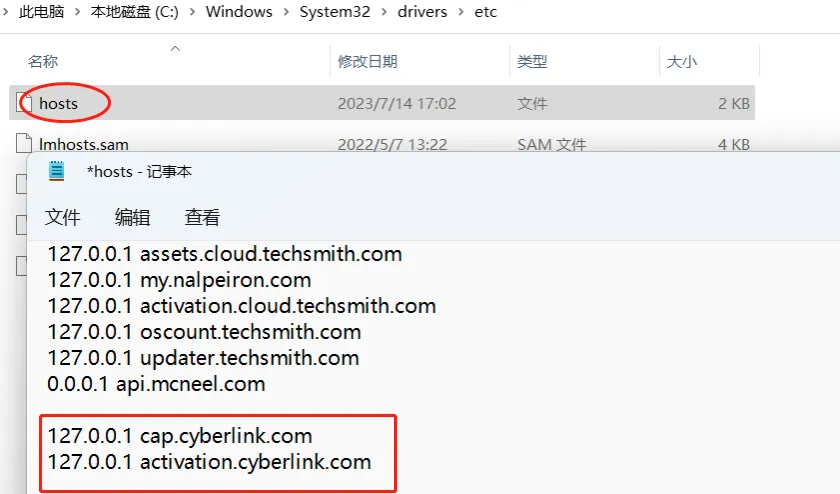Expand chevron after 本地磁盘 (C:)
The height and width of the screenshot is (494, 840).
[192, 12]
